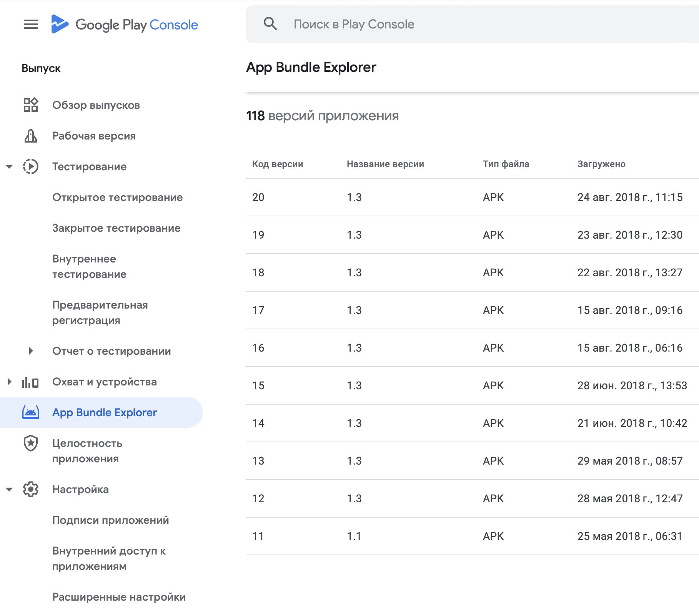Click date 22 авг. 2018 г., 13:27

630,272
